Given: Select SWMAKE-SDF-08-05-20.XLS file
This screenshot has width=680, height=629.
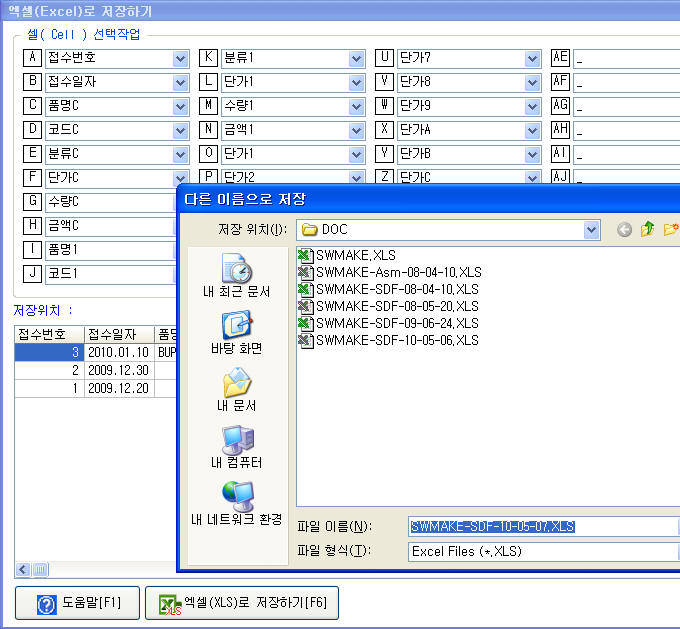Looking at the screenshot, I should click(389, 306).
